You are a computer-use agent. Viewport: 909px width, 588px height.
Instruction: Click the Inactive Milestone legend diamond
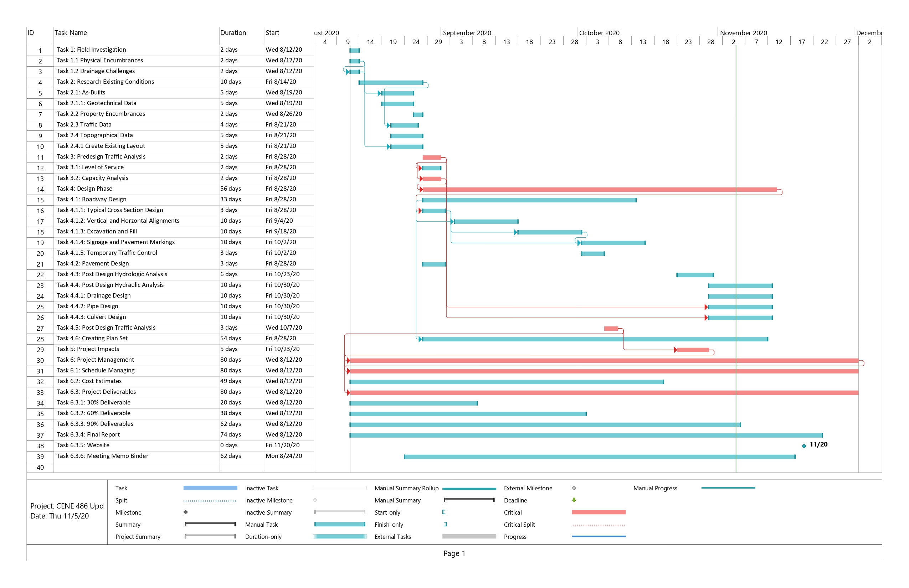point(315,500)
